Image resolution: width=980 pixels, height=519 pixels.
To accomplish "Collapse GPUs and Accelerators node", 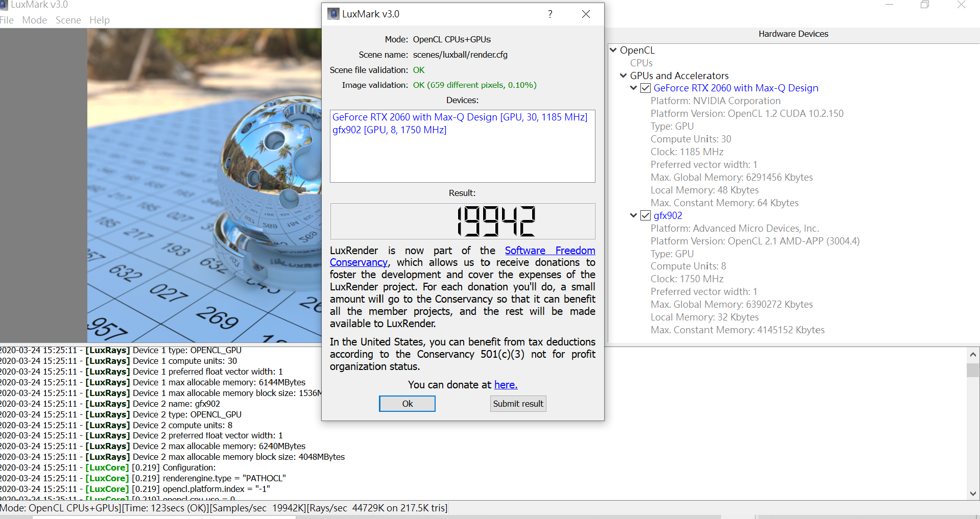I will (624, 76).
